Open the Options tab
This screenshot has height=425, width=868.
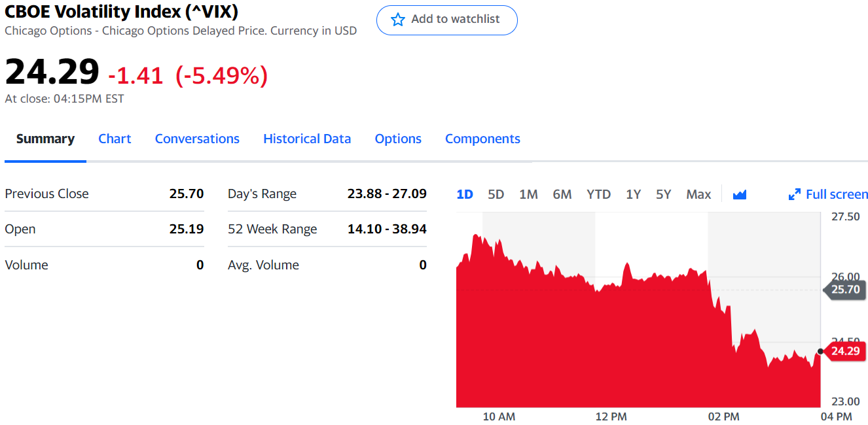pyautogui.click(x=398, y=139)
